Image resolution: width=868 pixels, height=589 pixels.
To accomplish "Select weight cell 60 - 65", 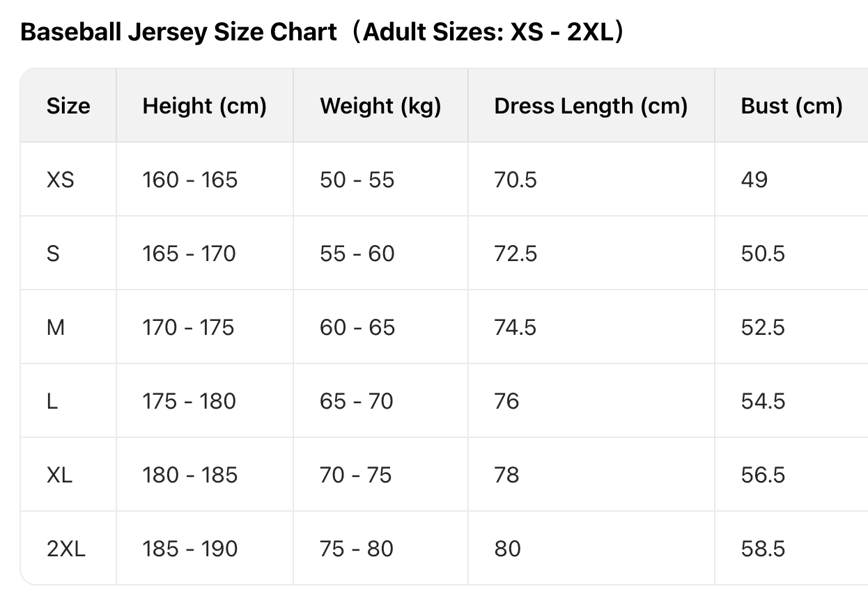I will [x=357, y=327].
